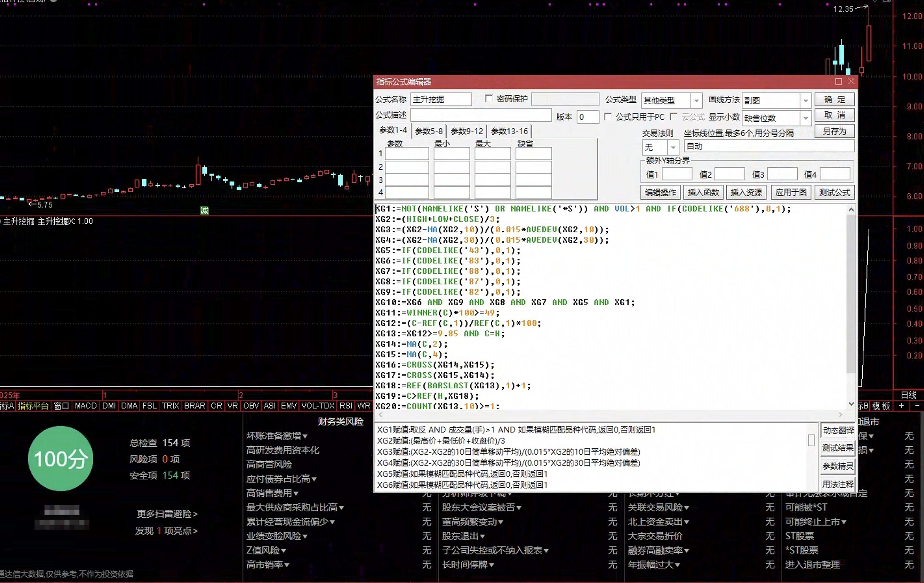Expand the 显示小数 decimal places dropdown

(x=805, y=118)
